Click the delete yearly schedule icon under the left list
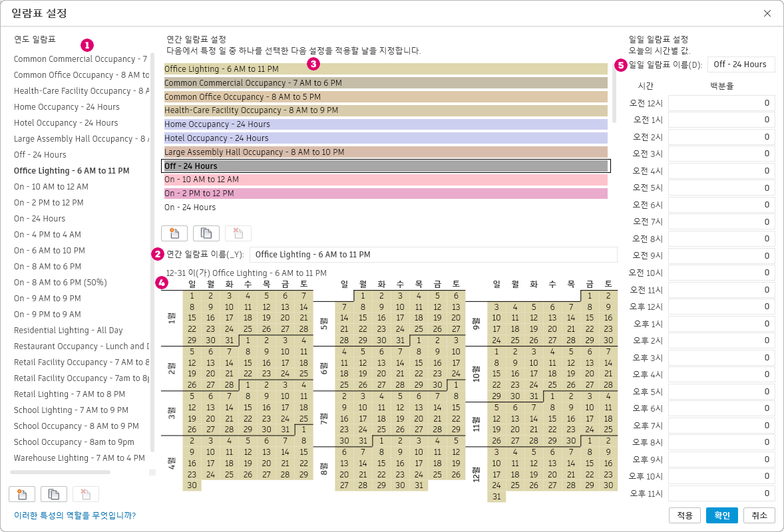The height and width of the screenshot is (532, 784). click(85, 494)
